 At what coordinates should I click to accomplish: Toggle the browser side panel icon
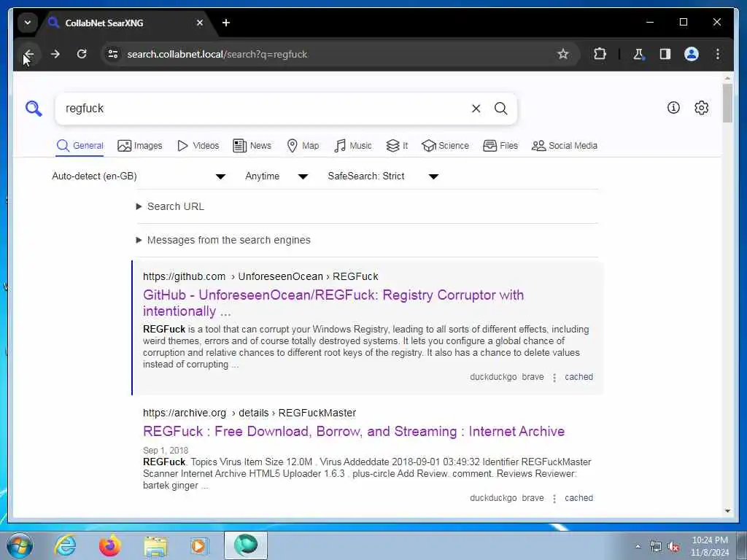665,54
